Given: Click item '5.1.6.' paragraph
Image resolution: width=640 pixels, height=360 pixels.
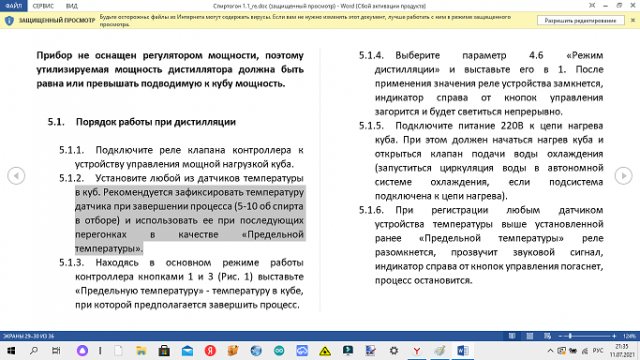Looking at the screenshot, I should tap(481, 245).
